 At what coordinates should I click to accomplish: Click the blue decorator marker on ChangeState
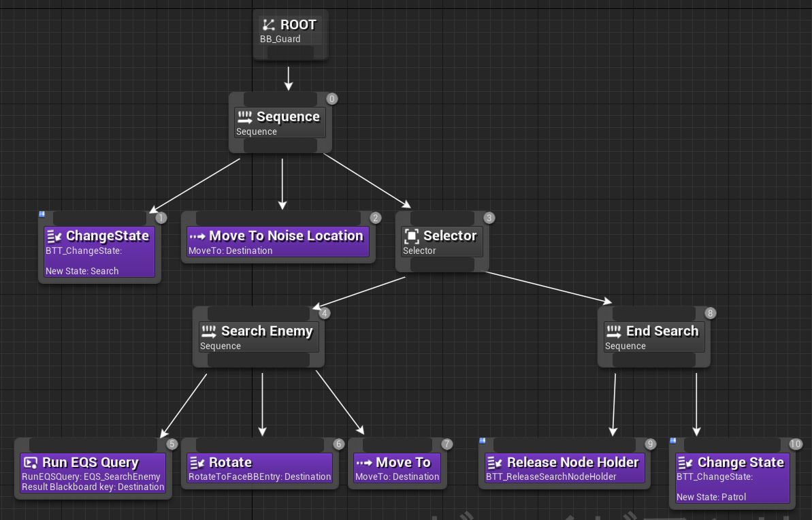coord(43,214)
